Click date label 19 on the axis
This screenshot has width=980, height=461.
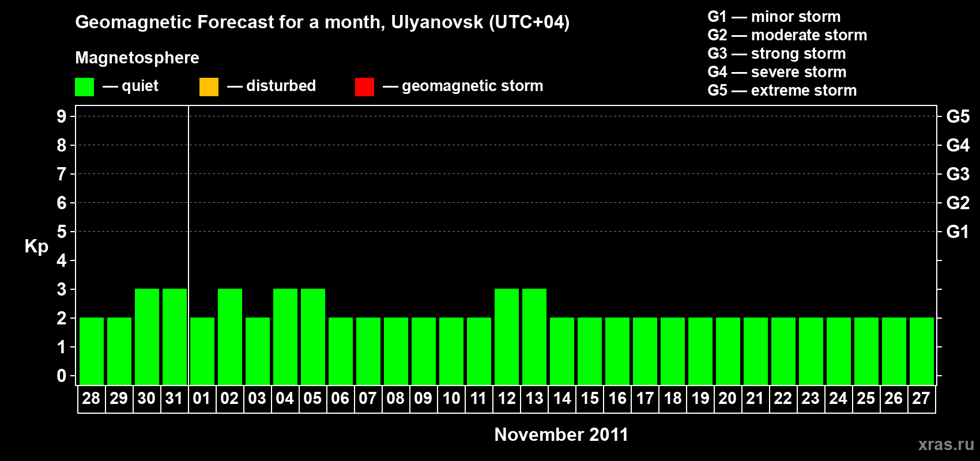click(700, 399)
